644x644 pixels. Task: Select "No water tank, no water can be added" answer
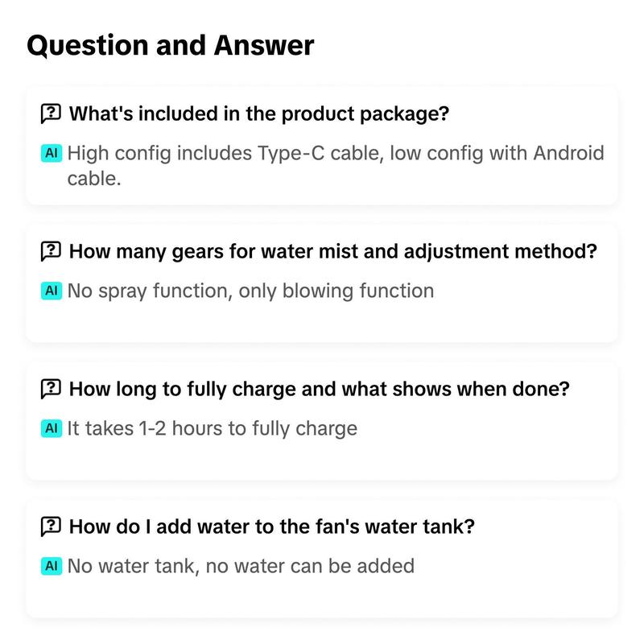pyautogui.click(x=241, y=566)
